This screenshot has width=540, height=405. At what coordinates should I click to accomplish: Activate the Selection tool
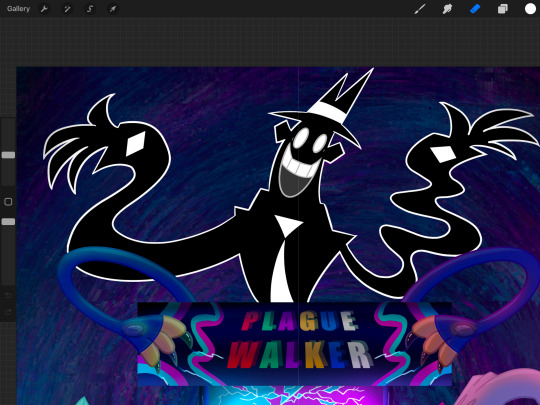point(90,9)
